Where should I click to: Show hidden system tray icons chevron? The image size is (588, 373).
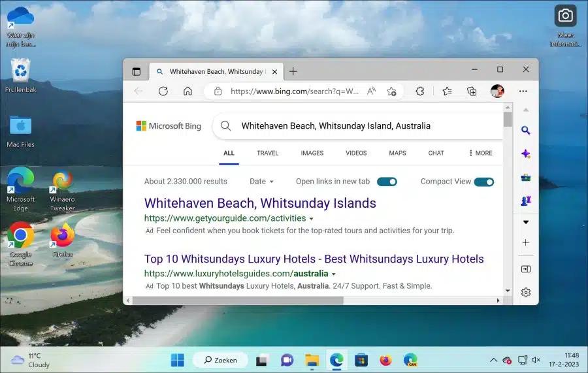493,360
